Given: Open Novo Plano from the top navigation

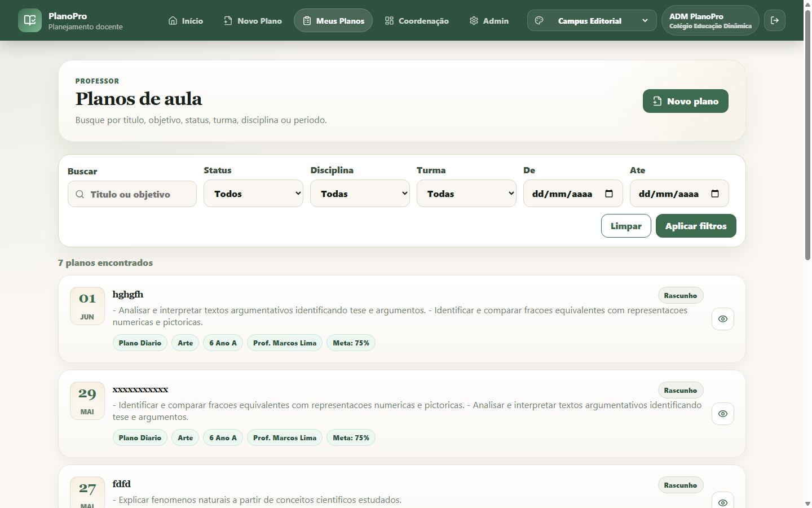Looking at the screenshot, I should tap(253, 21).
